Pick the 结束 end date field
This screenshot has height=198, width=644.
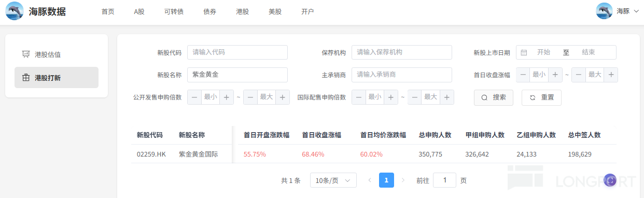click(x=589, y=52)
